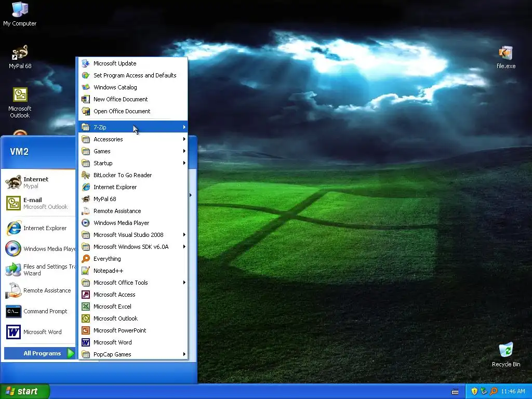Open Command Prompt icon in Start menu
This screenshot has height=399, width=532.
tap(13, 311)
